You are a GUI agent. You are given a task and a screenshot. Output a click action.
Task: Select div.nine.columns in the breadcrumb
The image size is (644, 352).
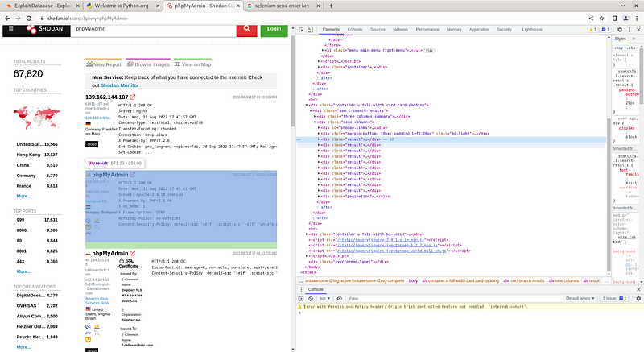(563, 280)
